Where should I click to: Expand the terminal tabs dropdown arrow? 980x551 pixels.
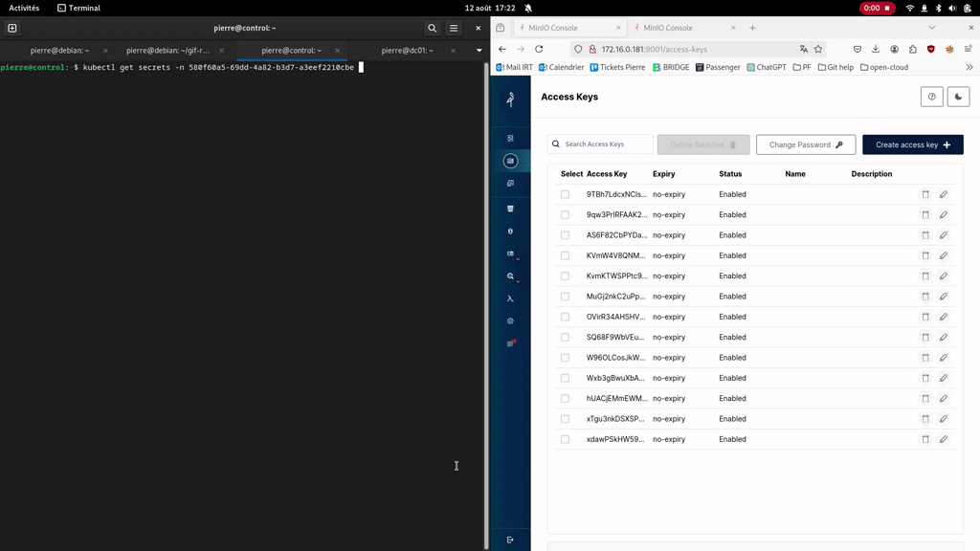coord(479,50)
